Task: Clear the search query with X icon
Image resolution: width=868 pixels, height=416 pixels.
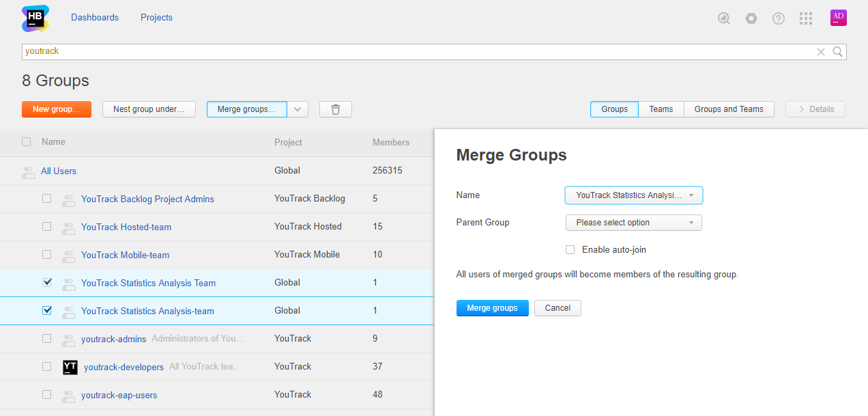Action: (x=821, y=52)
